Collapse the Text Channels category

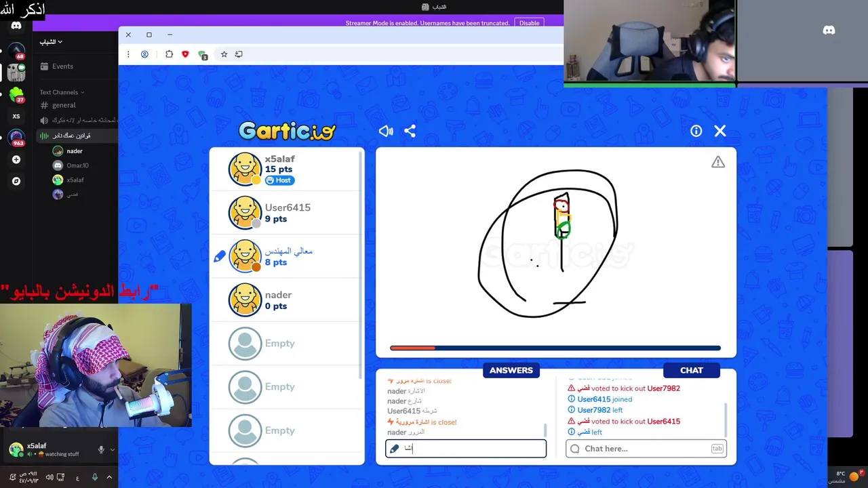pyautogui.click(x=62, y=92)
